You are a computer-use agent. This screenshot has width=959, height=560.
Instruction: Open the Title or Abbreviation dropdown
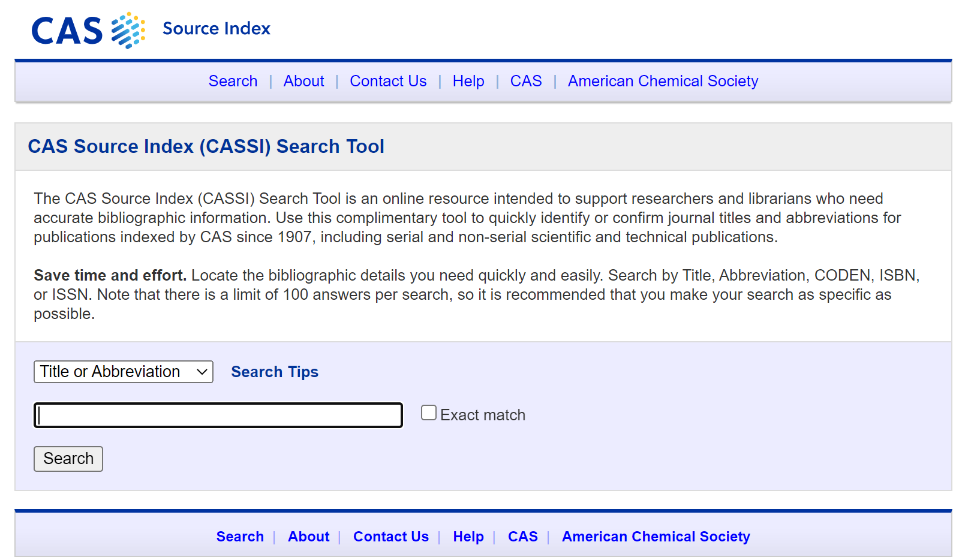(124, 372)
